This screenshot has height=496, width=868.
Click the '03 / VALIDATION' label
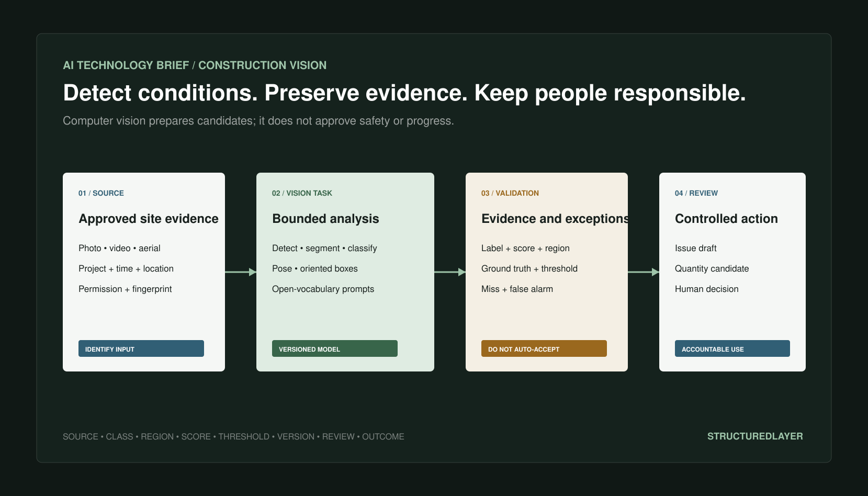[510, 193]
